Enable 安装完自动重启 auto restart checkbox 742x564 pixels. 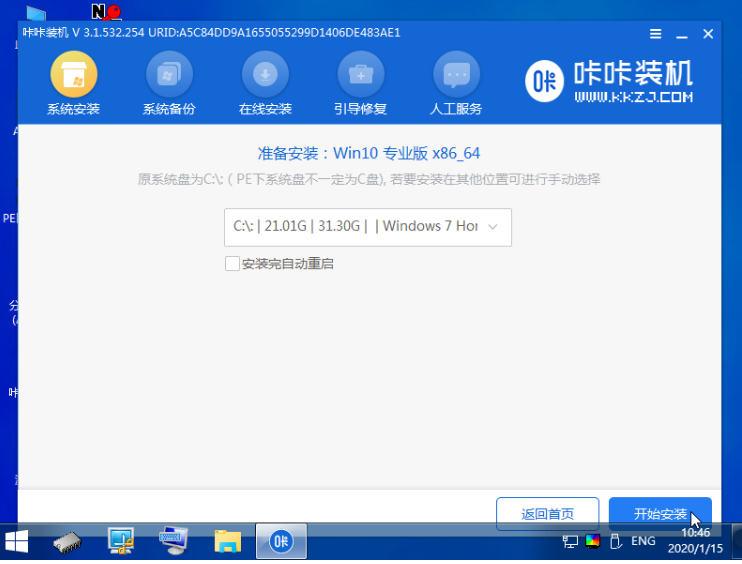(x=232, y=264)
